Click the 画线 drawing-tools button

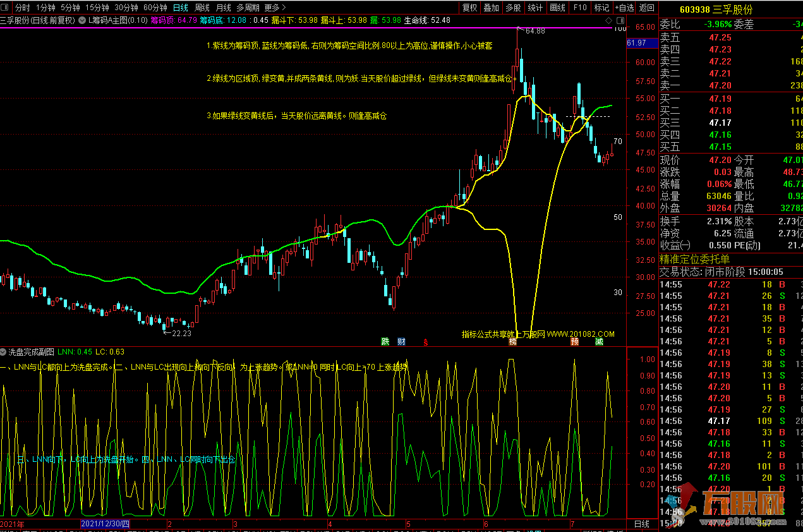[557, 8]
